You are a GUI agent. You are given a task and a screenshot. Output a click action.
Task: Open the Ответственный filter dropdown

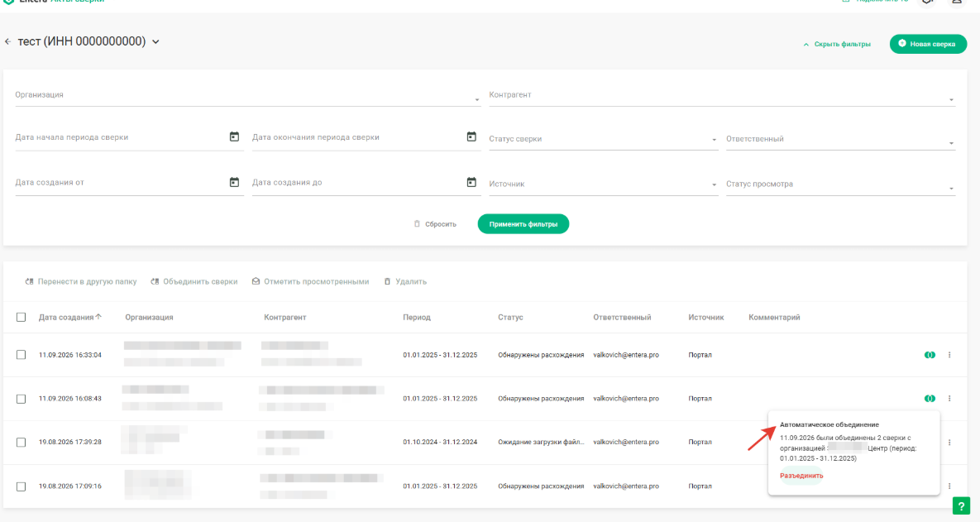[x=840, y=140]
